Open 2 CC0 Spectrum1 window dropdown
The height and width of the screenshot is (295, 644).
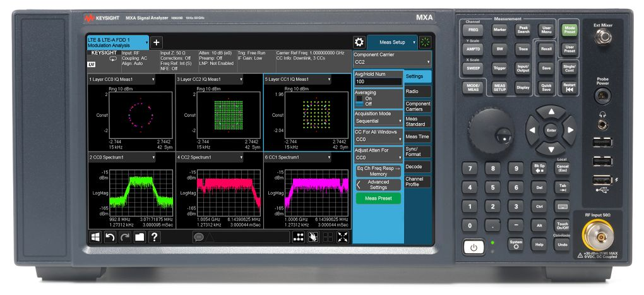click(122, 157)
